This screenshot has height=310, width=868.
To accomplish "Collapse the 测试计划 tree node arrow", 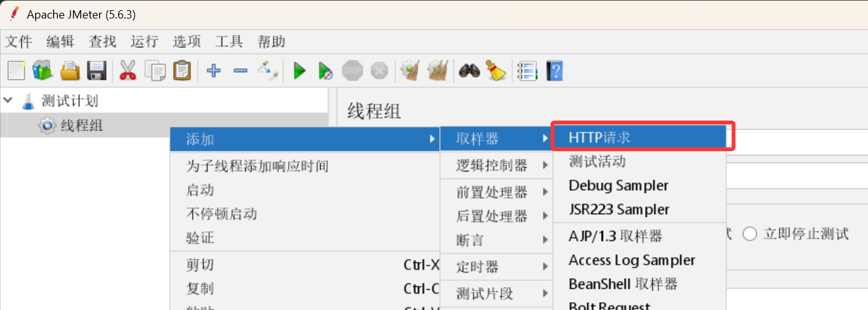I will (x=8, y=100).
